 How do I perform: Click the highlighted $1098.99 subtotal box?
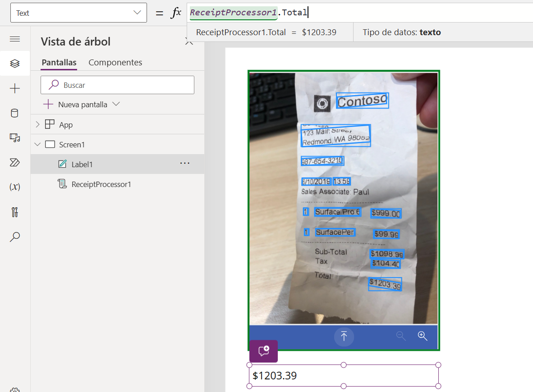tap(387, 254)
